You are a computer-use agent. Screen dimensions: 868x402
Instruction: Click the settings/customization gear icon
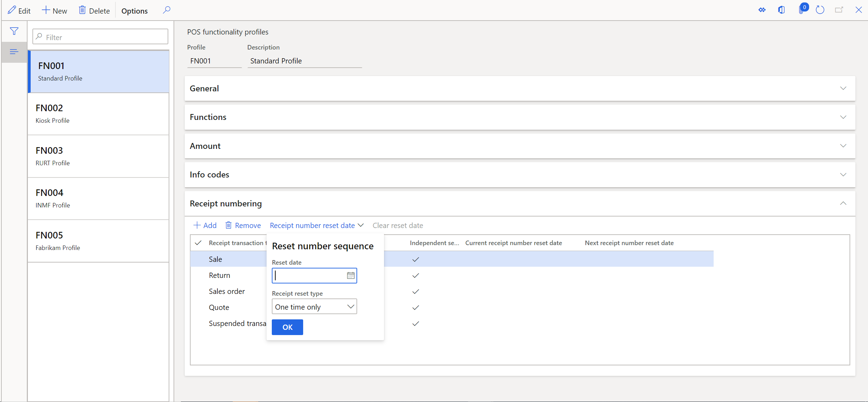(x=763, y=10)
